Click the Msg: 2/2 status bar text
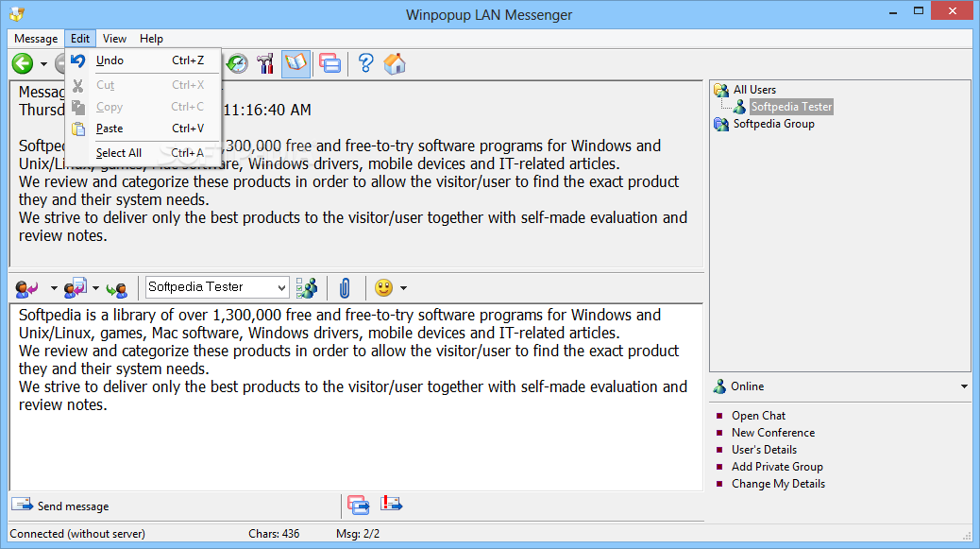Viewport: 980px width, 549px height. [358, 533]
